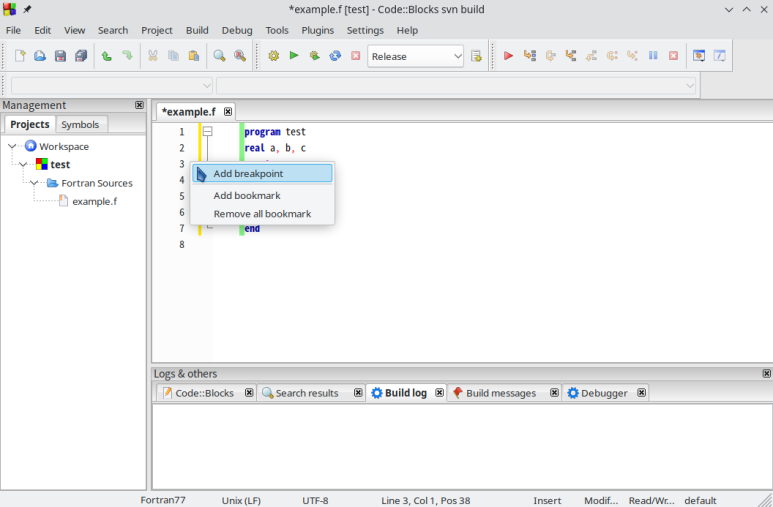Viewport: 773px width, 507px height.
Task: Open the Release build target dropdown
Action: click(x=416, y=56)
